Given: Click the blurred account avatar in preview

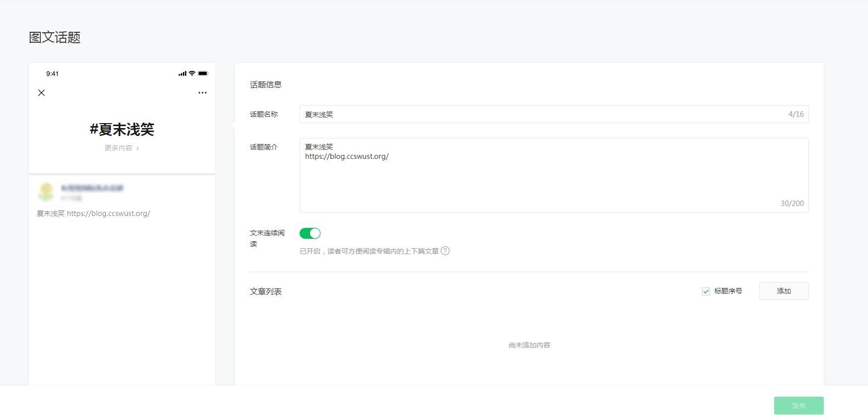Looking at the screenshot, I should click(46, 192).
